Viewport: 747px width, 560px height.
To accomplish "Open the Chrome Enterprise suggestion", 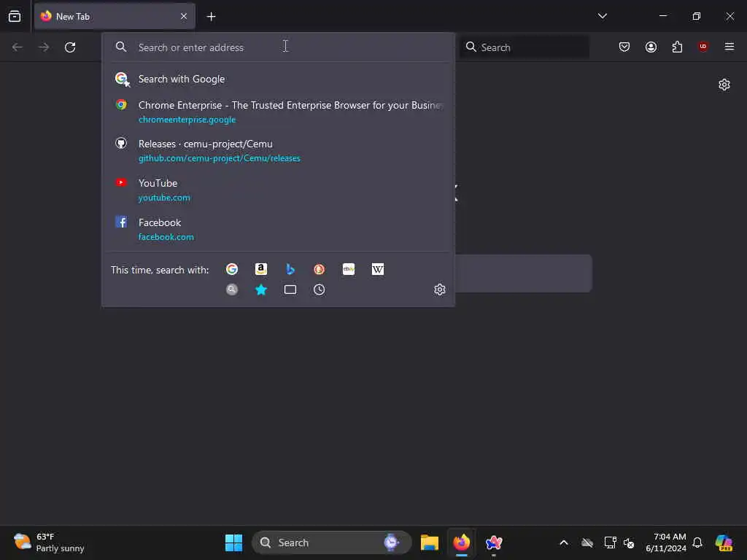I will tap(278, 112).
